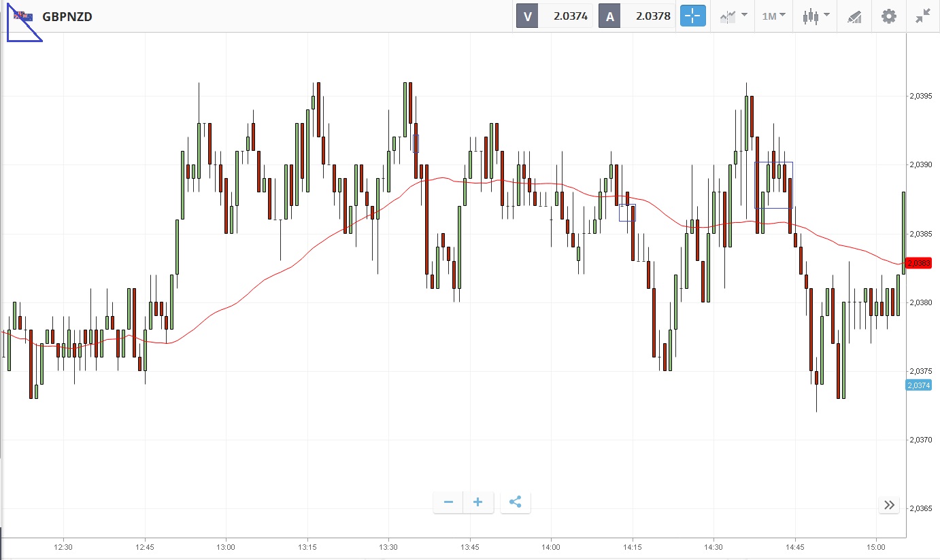Click the GBPNZD instrument name
Screen dimensions: 940x560
67,16
